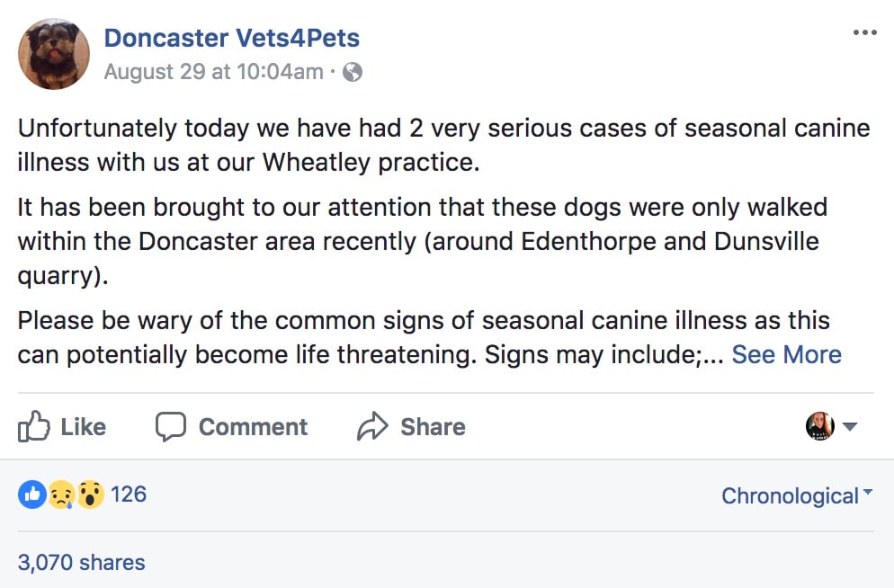Open the 126 reactions count
The image size is (894, 588).
(x=129, y=494)
